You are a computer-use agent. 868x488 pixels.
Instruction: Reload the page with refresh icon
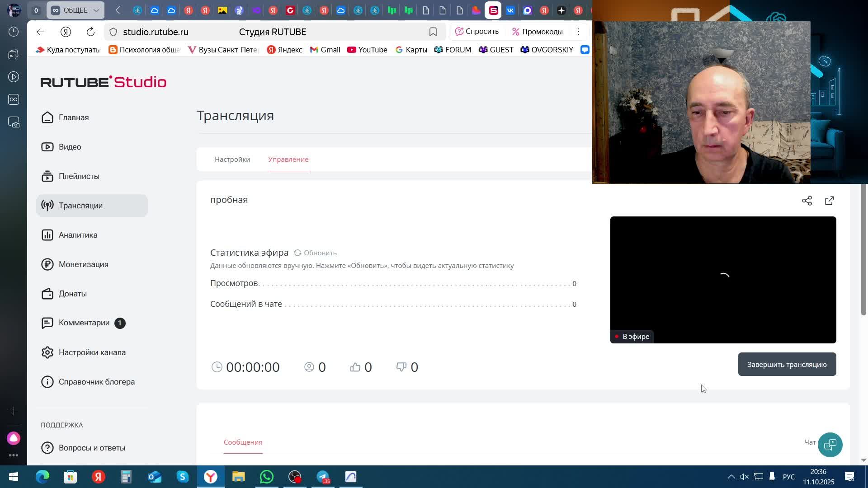90,32
